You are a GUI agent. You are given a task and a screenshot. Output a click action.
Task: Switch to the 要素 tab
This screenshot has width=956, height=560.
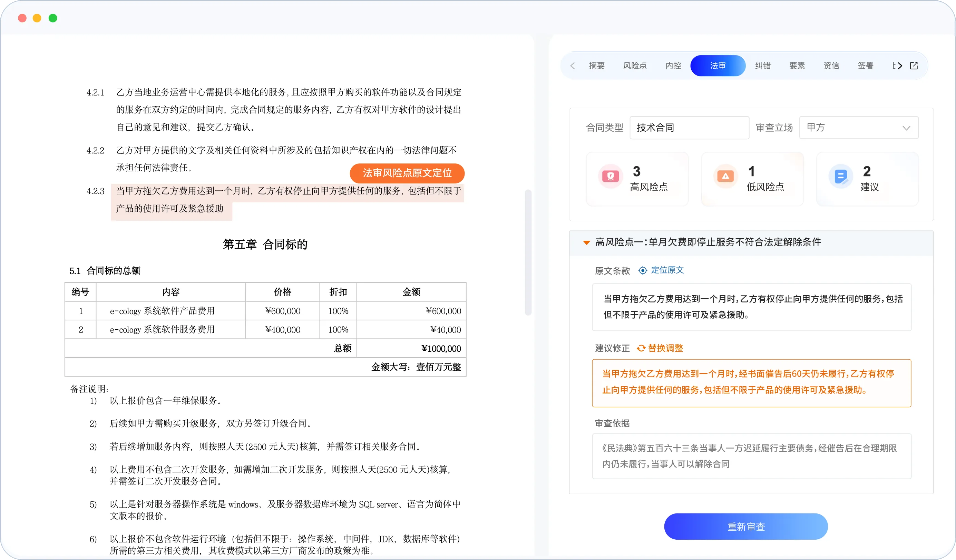coord(797,66)
